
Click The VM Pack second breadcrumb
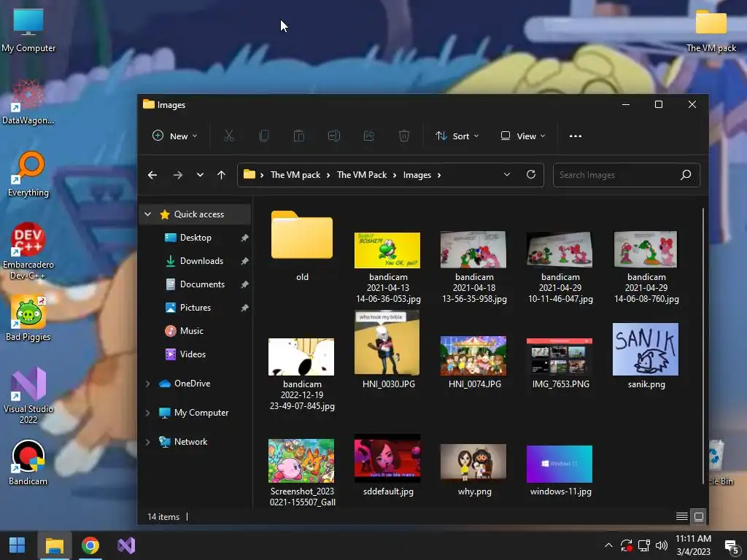coord(362,175)
